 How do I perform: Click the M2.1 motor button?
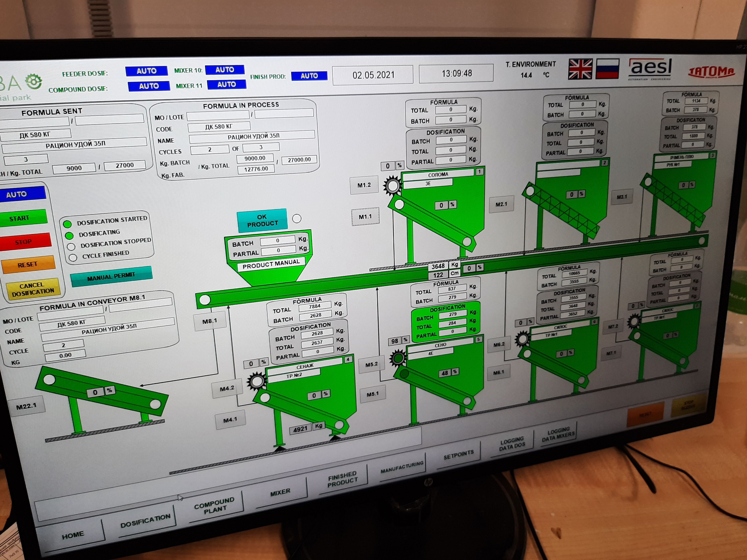pyautogui.click(x=501, y=204)
